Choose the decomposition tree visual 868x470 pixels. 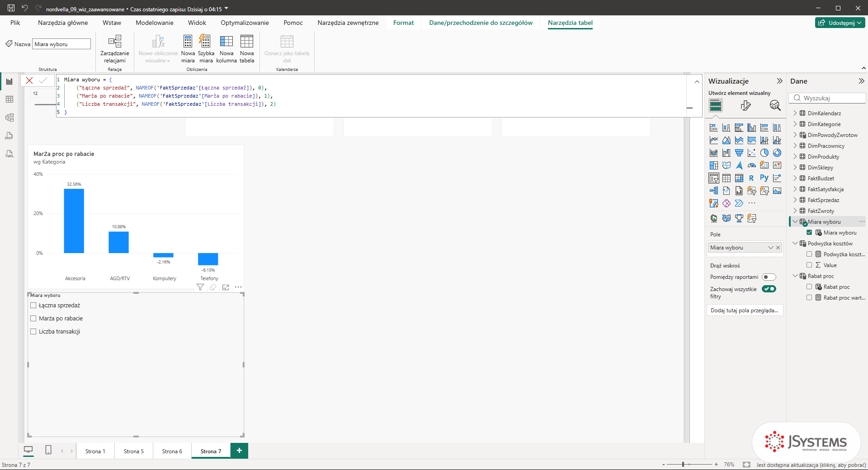(x=713, y=191)
